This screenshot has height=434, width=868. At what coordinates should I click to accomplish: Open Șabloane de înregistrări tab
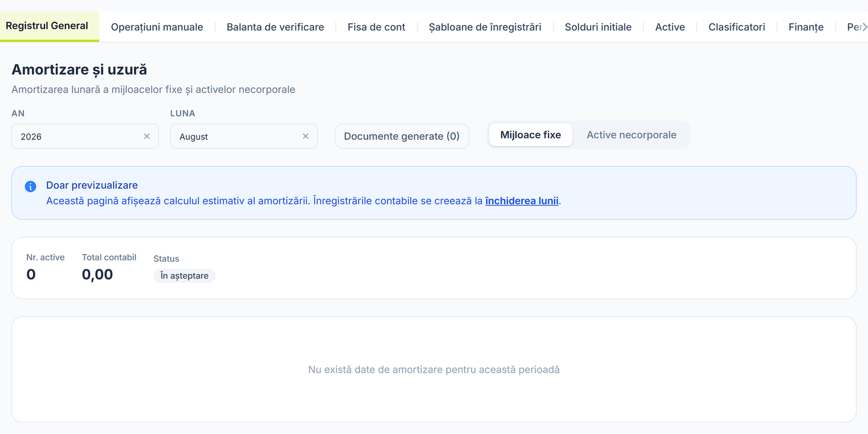(485, 27)
